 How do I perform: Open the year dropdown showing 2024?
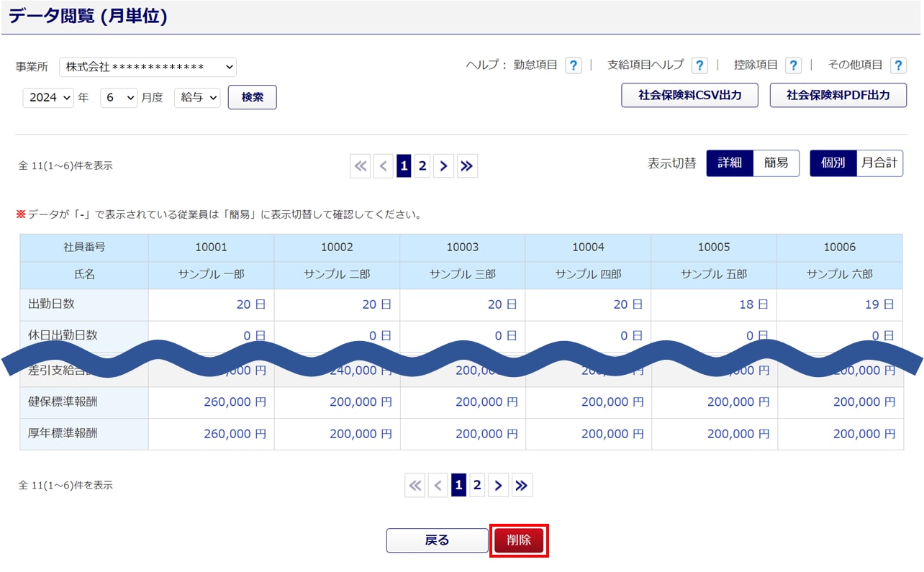[x=48, y=97]
